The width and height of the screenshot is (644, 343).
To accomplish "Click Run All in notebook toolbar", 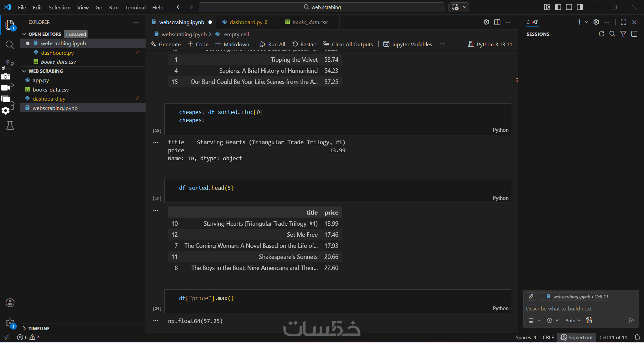I will point(272,44).
